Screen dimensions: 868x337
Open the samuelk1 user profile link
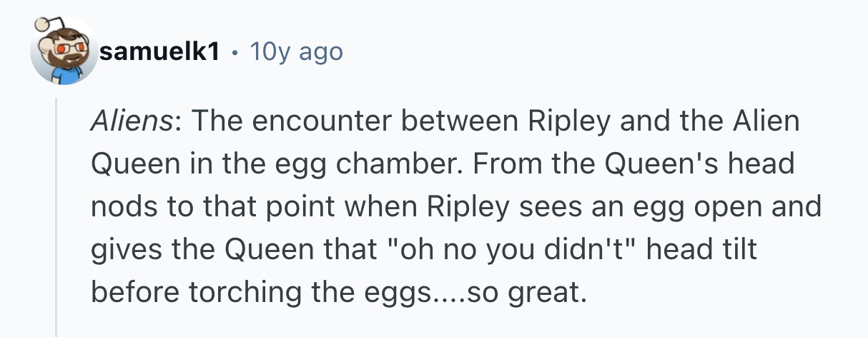click(x=159, y=52)
